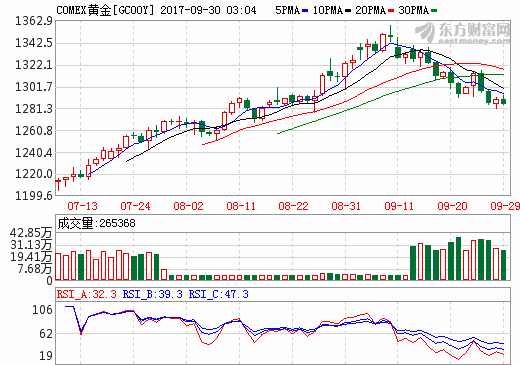
Task: Click the RSI_B:39.3 indicator label
Action: click(153, 294)
